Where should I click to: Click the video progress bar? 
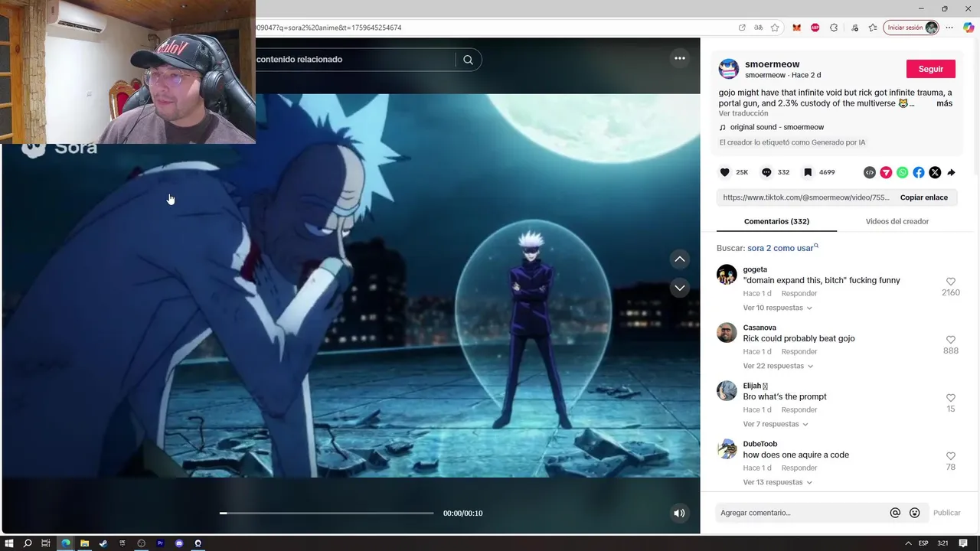coord(327,513)
